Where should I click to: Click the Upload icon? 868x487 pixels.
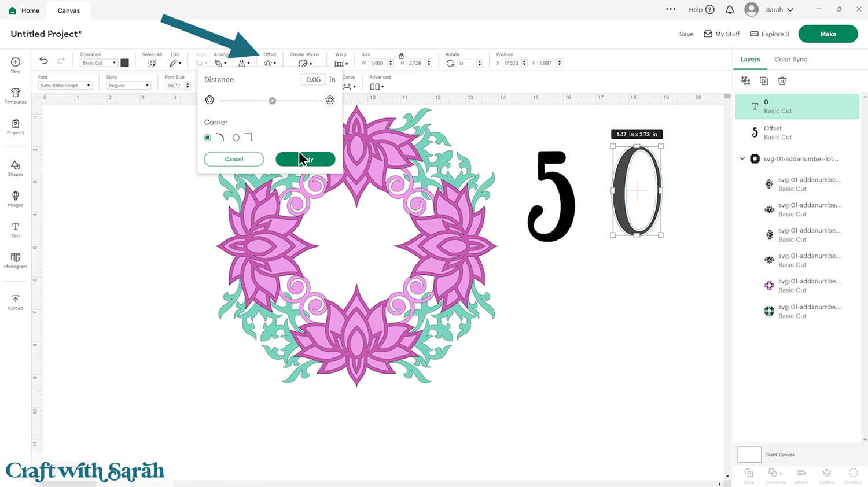[16, 302]
